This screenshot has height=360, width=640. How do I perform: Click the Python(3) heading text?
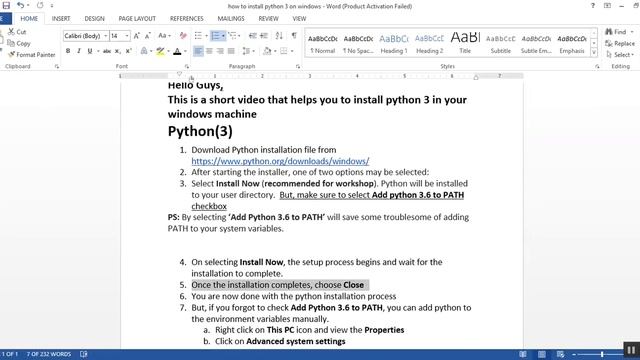coord(200,131)
